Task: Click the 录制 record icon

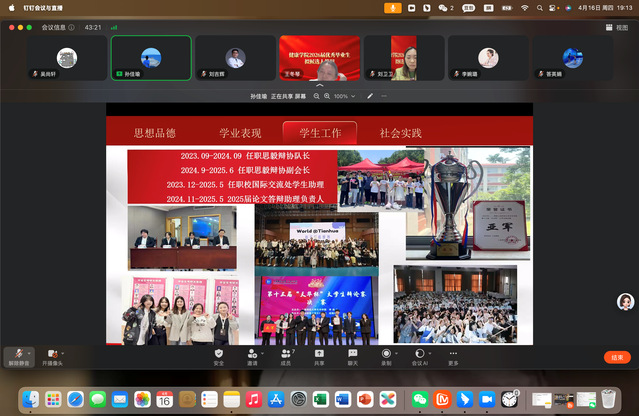Action: [x=386, y=354]
